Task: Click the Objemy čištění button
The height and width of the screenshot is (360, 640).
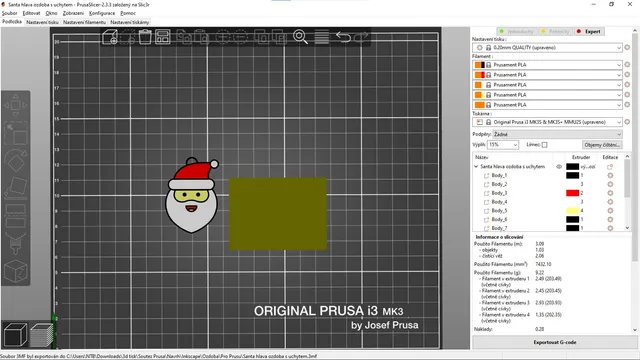Action: [x=602, y=145]
